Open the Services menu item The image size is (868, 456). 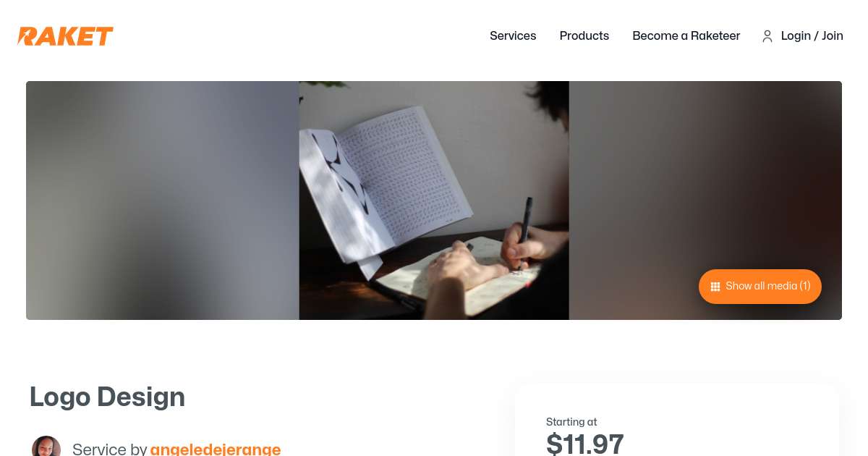[x=513, y=35]
